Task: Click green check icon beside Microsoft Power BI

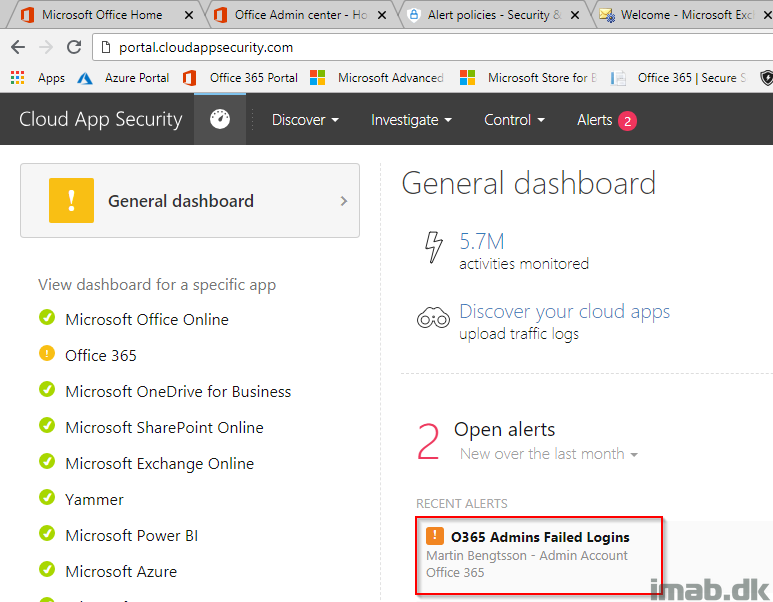Action: tap(47, 533)
